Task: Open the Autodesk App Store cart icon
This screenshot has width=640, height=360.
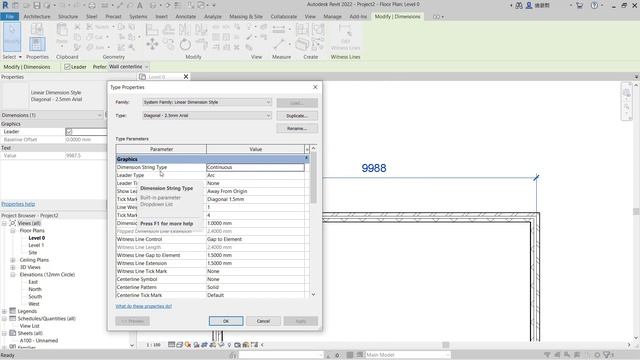Action: (579, 5)
